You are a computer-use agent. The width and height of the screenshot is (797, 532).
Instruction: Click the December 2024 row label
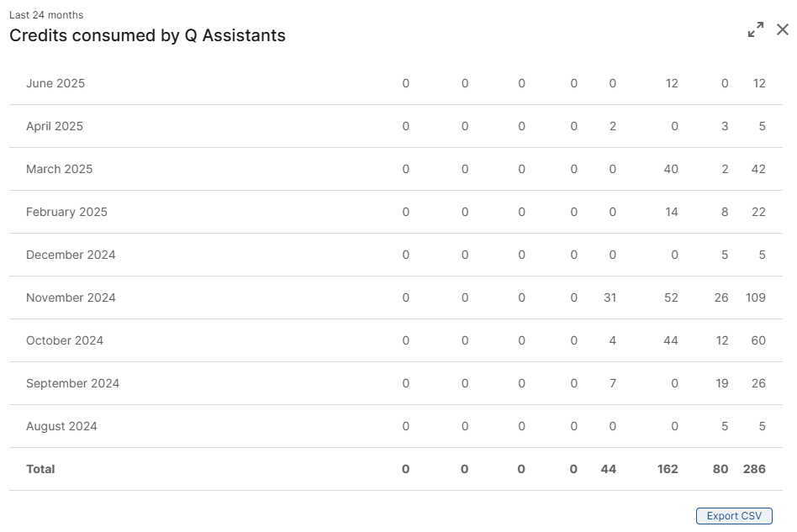[71, 255]
